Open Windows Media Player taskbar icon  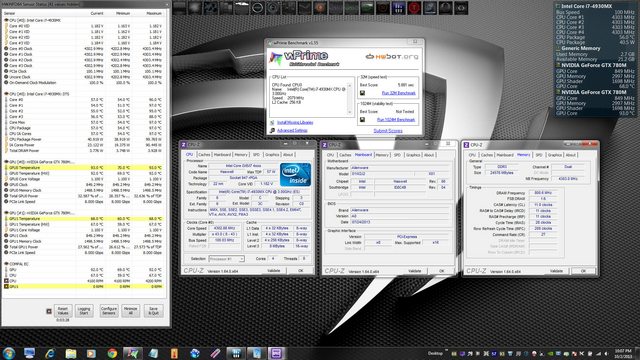point(91,353)
